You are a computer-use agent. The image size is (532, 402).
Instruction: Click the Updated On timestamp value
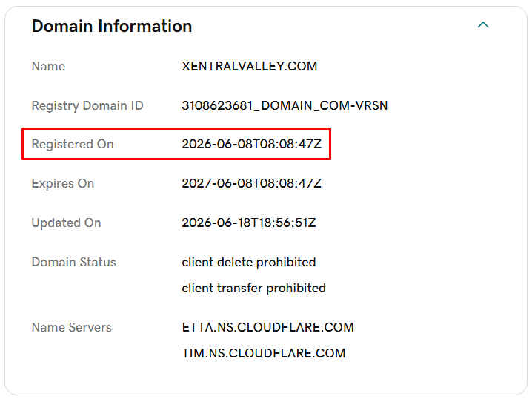click(x=249, y=223)
